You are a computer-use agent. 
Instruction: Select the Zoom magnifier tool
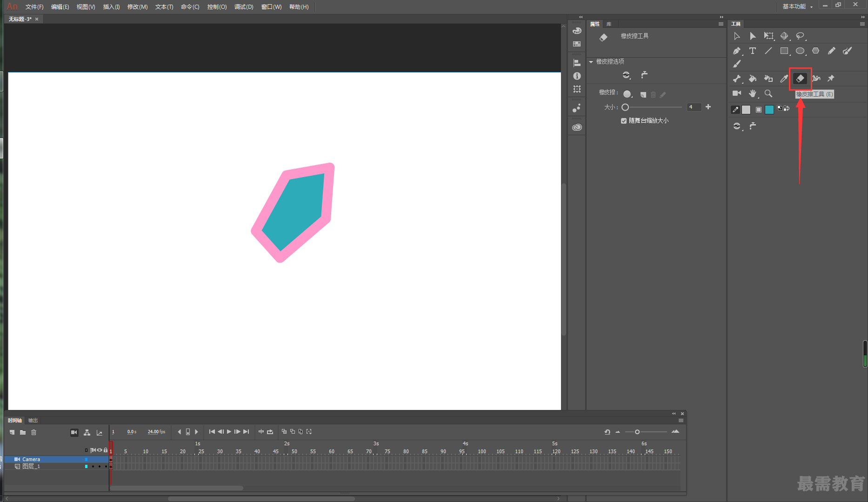click(x=768, y=93)
